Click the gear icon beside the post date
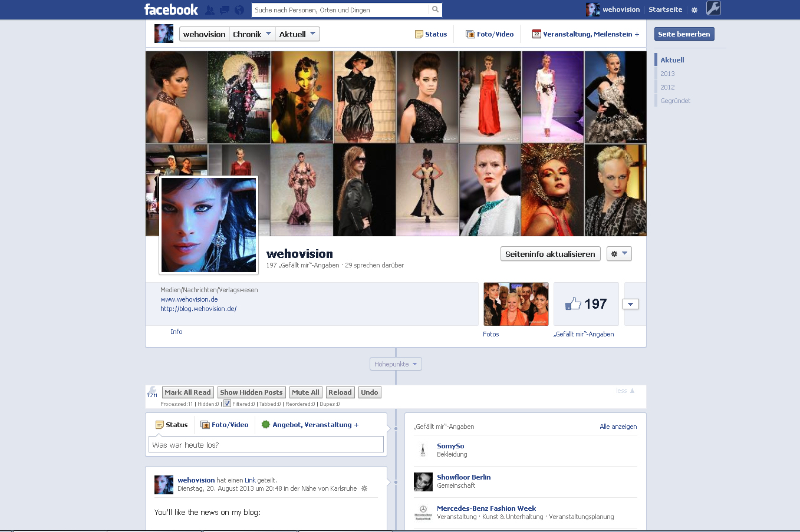This screenshot has width=800, height=532. pos(364,488)
